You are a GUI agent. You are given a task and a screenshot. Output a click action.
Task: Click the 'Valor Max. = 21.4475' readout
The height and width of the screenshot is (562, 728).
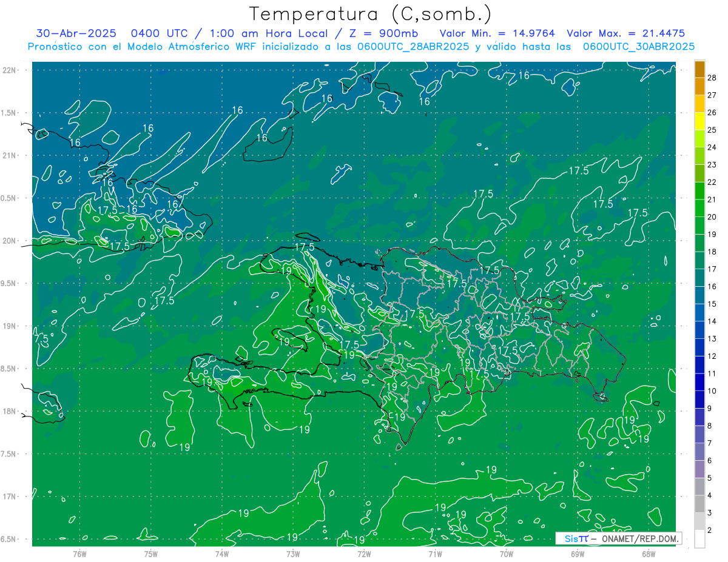626,33
